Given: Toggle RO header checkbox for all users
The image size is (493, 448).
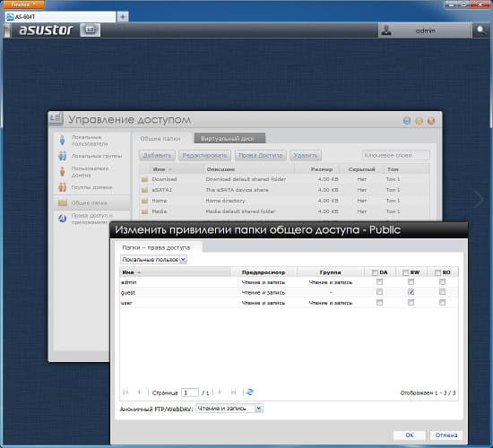Looking at the screenshot, I should tap(437, 272).
